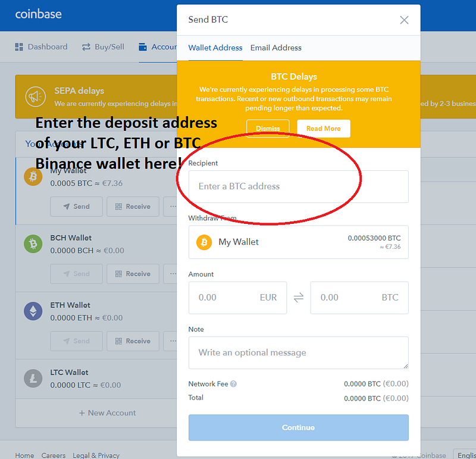
Task: Focus the Recipient BTC address field
Action: pos(299,186)
